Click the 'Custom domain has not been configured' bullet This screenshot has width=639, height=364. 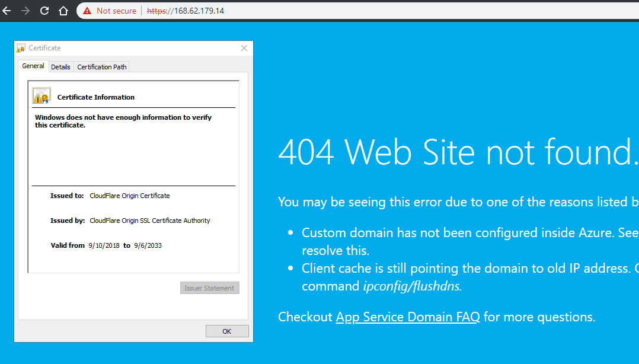470,241
